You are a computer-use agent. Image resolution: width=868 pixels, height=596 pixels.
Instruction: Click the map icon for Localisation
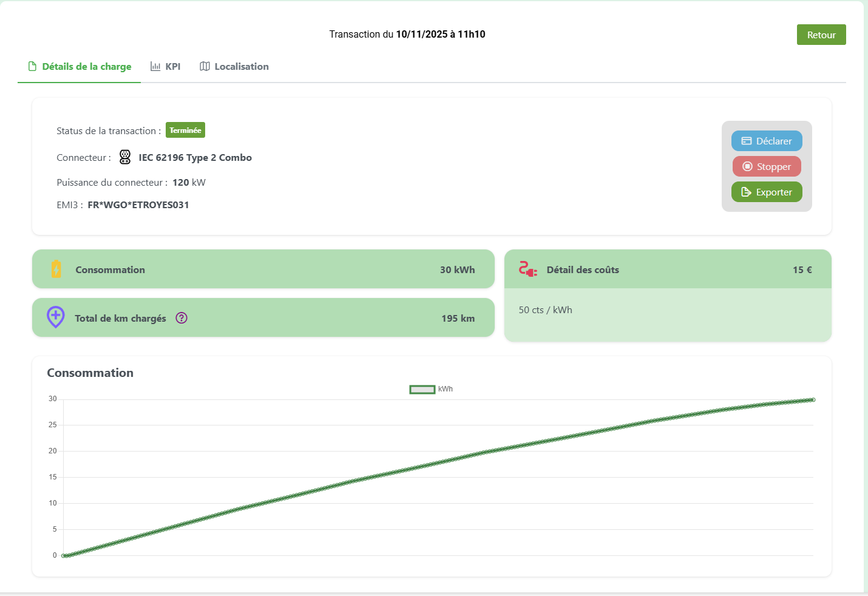tap(205, 67)
